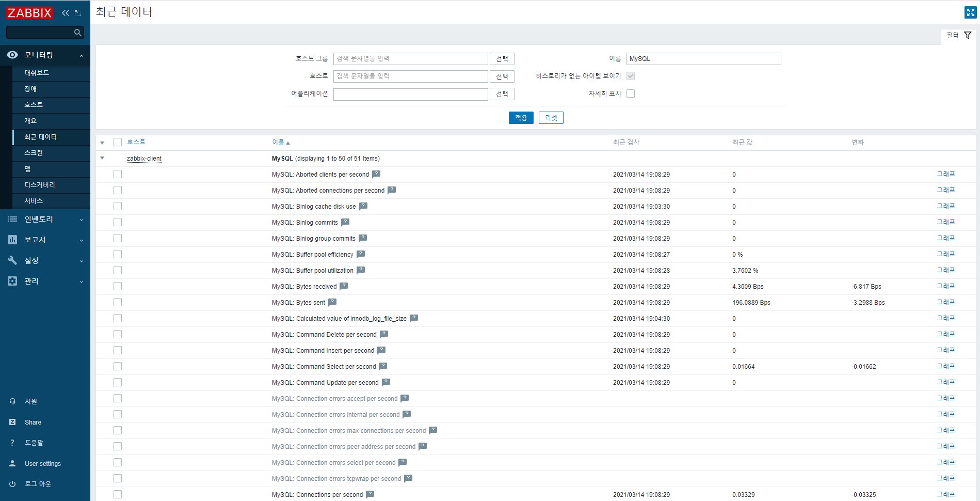Click 선택 button for 호스트 그룹
Image resolution: width=980 pixels, height=501 pixels.
click(x=502, y=59)
